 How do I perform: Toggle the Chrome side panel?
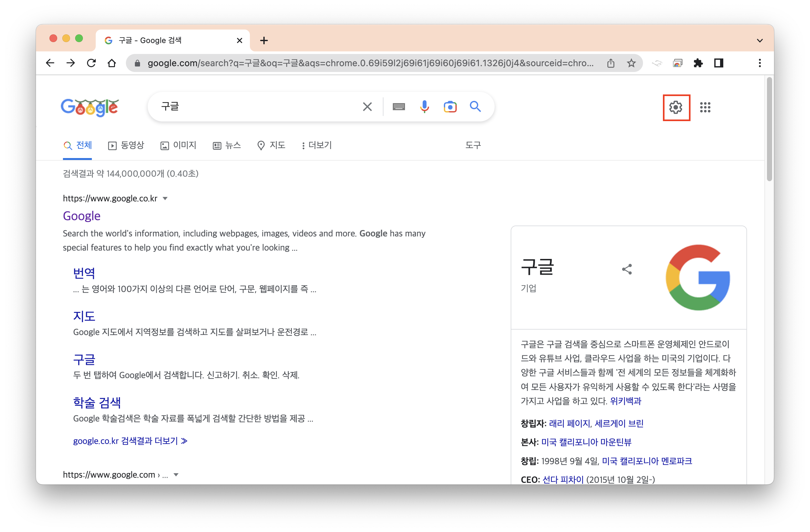(x=718, y=63)
